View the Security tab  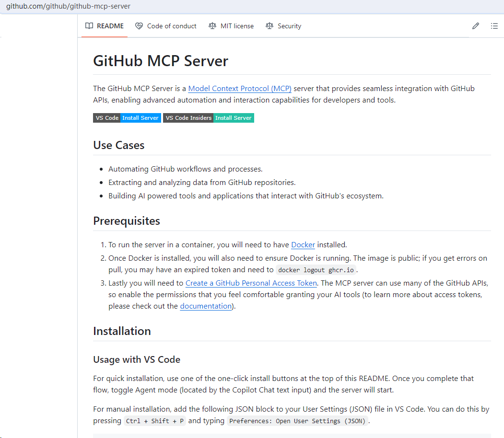[x=289, y=26]
